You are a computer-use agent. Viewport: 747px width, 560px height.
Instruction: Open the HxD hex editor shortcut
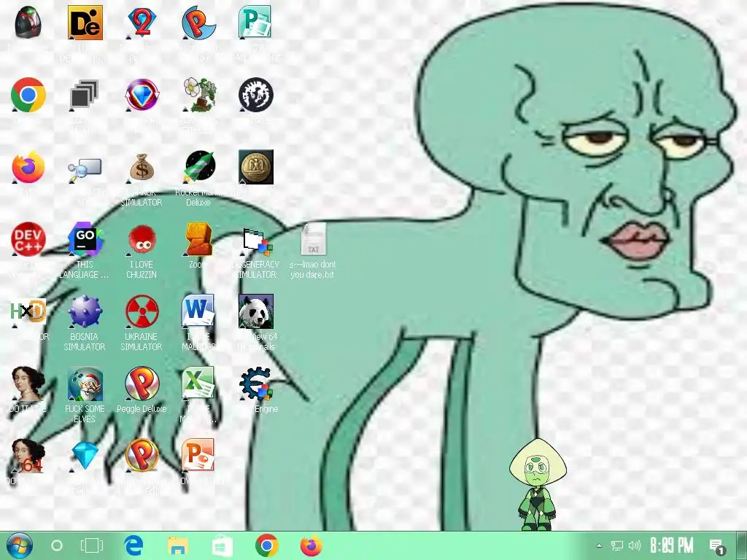click(28, 312)
